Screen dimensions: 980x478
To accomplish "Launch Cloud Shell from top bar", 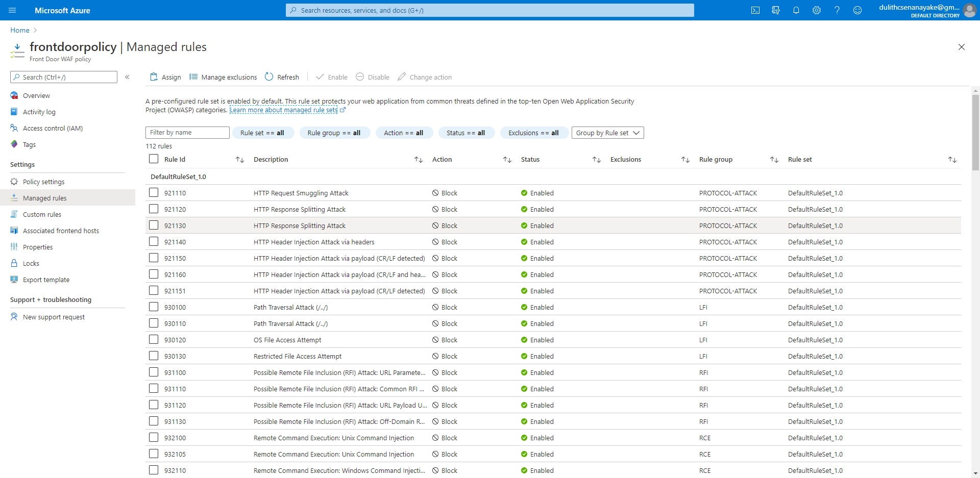I will pyautogui.click(x=755, y=10).
